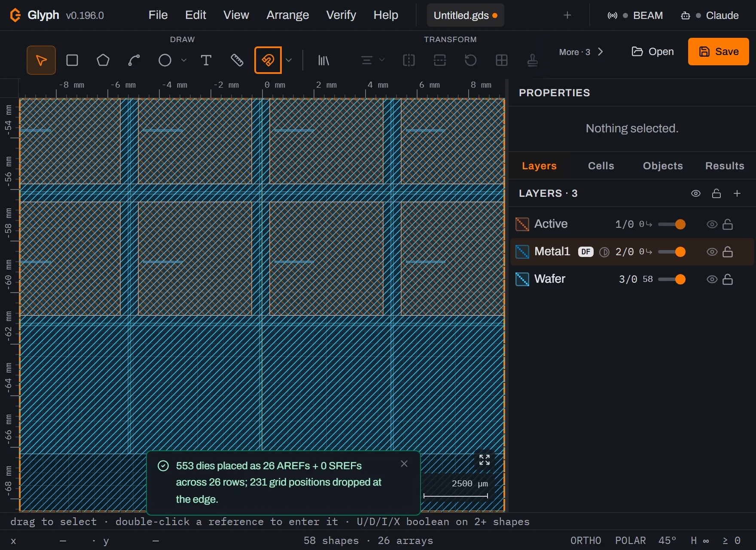Switch to the Results tab
Screen dimensions: 756x550
coord(725,166)
